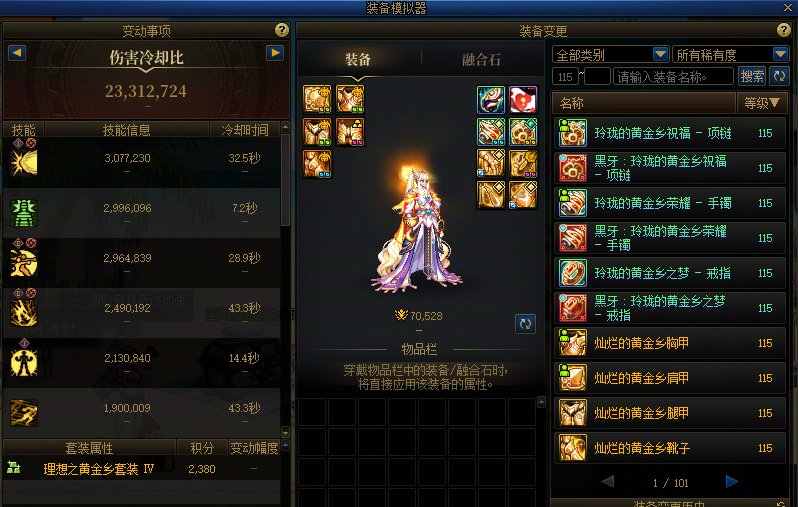Click the 搜索 search button

752,76
